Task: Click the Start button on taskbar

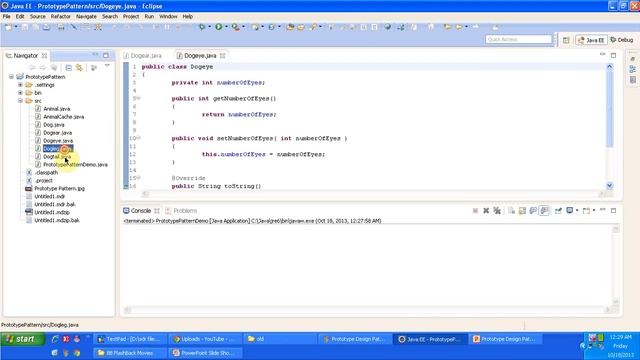Action: [x=22, y=339]
